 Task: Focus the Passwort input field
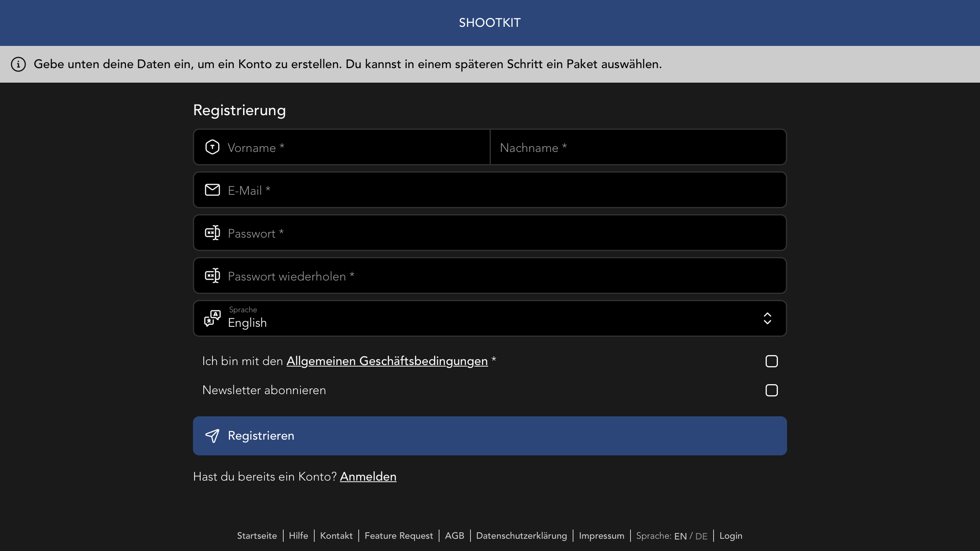click(x=490, y=233)
